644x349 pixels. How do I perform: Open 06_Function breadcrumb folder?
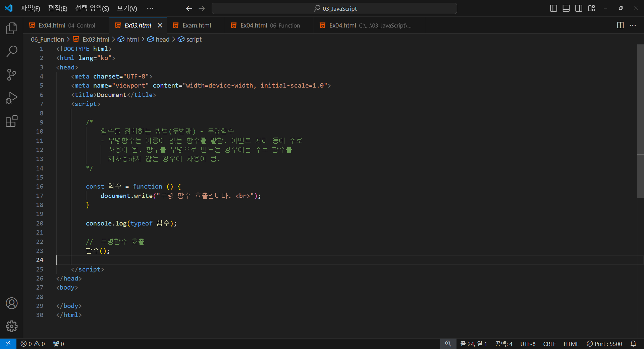[x=48, y=40]
